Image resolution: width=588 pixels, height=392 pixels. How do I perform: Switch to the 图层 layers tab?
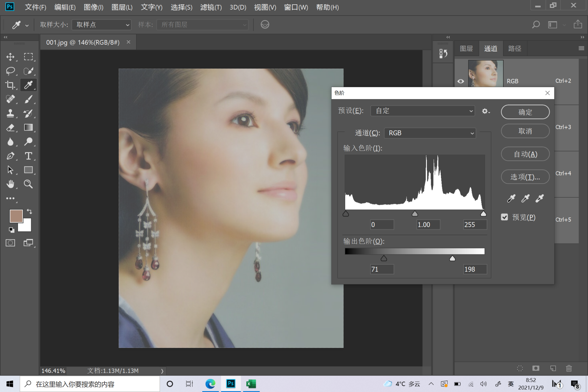tap(466, 49)
